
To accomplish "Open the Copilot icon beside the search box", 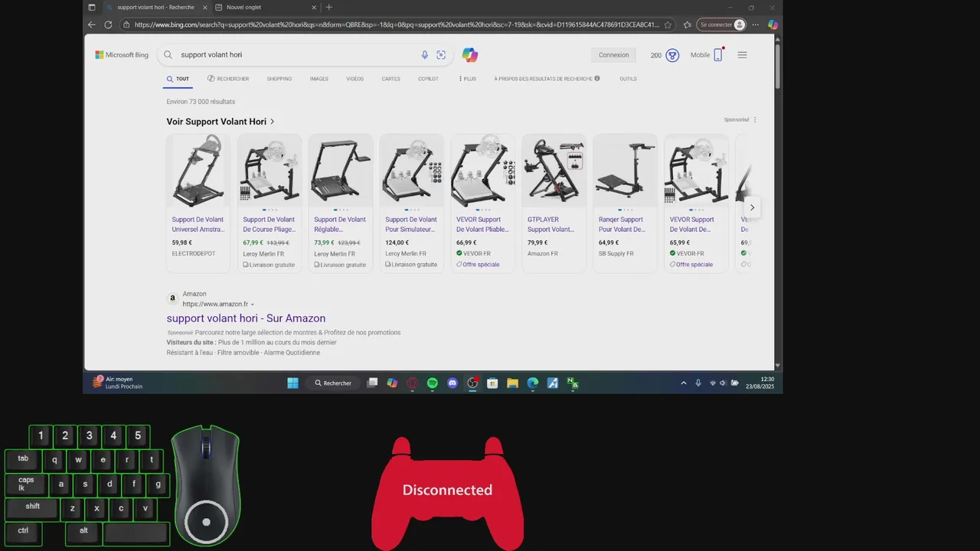I will pyautogui.click(x=470, y=55).
